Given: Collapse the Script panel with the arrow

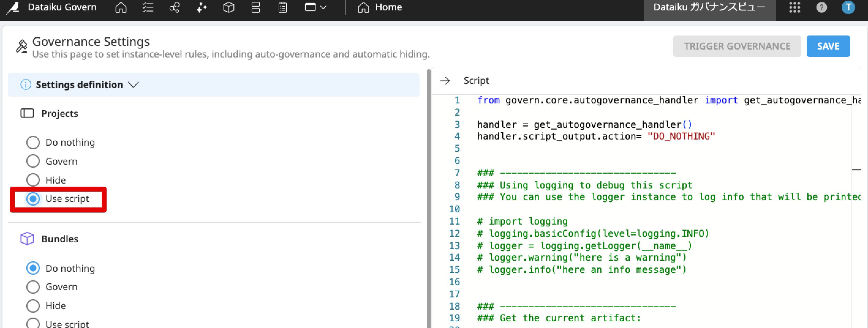Looking at the screenshot, I should [x=445, y=81].
